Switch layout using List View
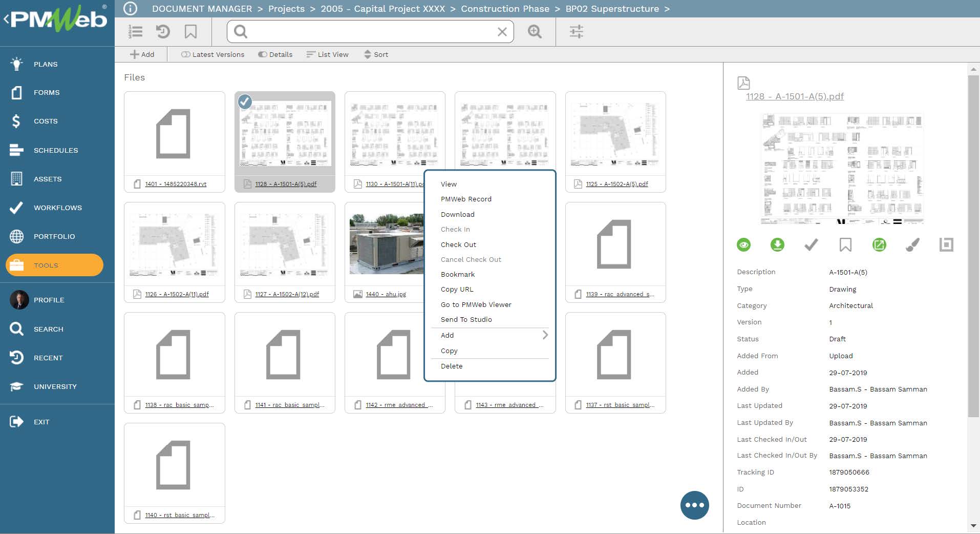980x534 pixels. [x=327, y=54]
